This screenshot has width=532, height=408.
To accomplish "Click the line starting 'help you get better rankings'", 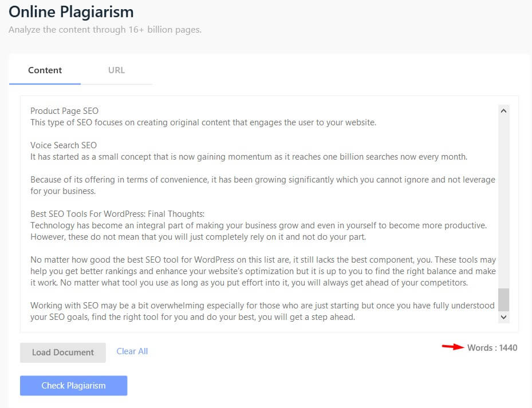I will pyautogui.click(x=263, y=271).
